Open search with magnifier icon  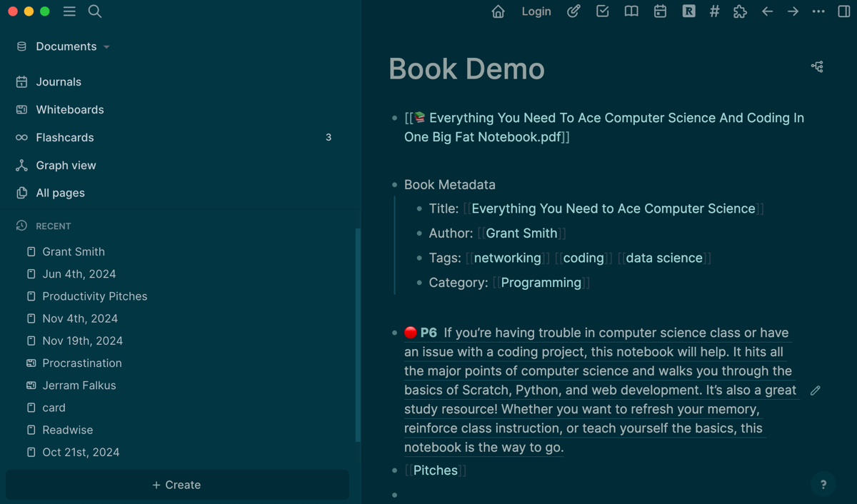[x=95, y=11]
